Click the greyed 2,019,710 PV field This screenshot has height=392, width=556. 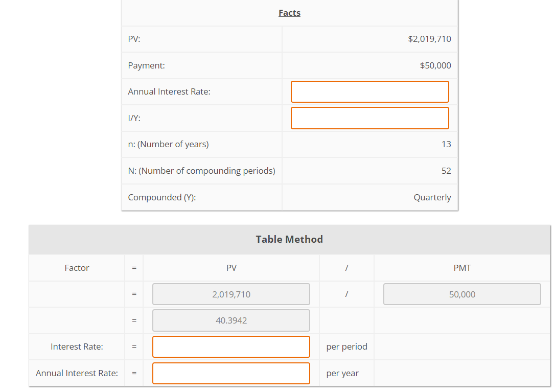tap(231, 294)
